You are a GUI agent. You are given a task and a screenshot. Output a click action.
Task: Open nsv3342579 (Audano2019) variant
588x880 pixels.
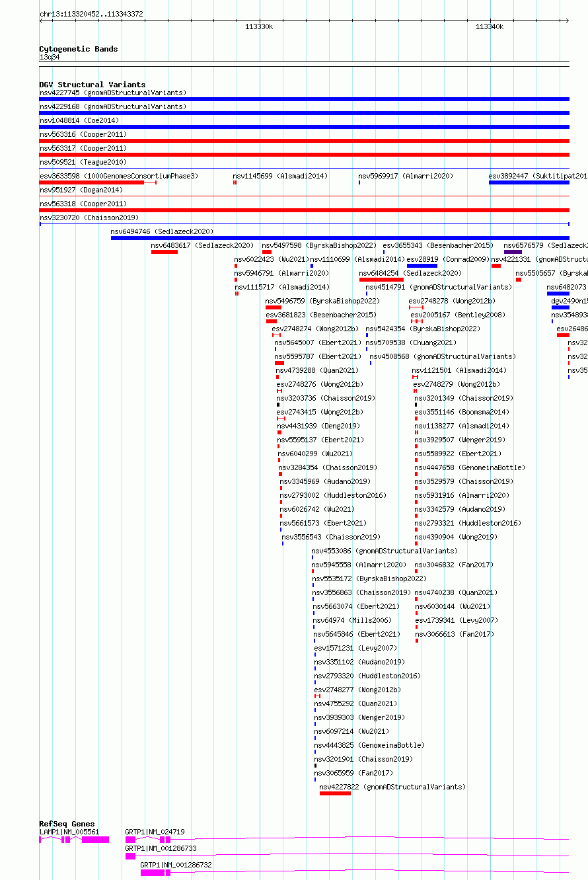tap(460, 509)
